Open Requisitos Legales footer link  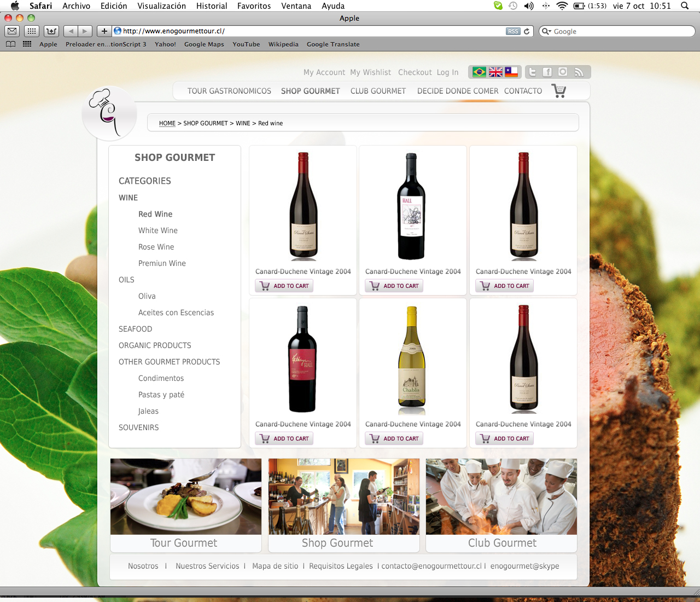coord(341,566)
